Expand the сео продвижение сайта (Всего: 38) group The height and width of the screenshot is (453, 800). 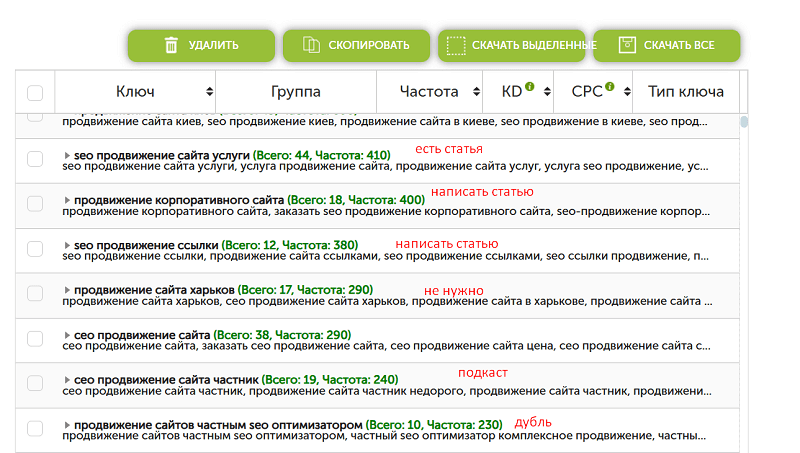click(x=67, y=335)
